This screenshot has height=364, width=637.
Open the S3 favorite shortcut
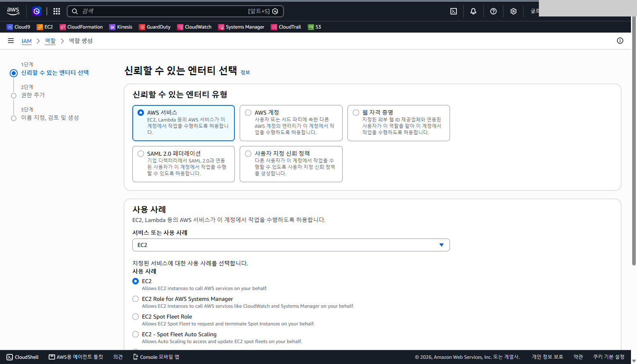click(314, 27)
